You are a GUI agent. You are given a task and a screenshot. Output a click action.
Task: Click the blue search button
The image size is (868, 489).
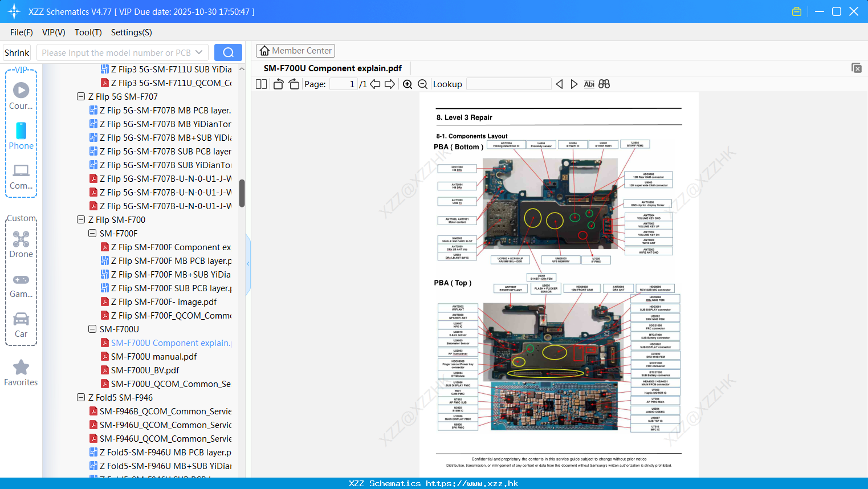(x=228, y=52)
